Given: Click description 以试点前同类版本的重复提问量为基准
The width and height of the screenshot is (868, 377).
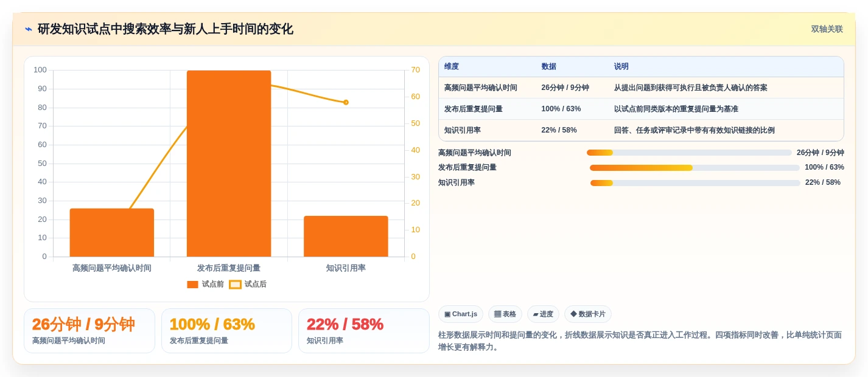Looking at the screenshot, I should coord(676,109).
